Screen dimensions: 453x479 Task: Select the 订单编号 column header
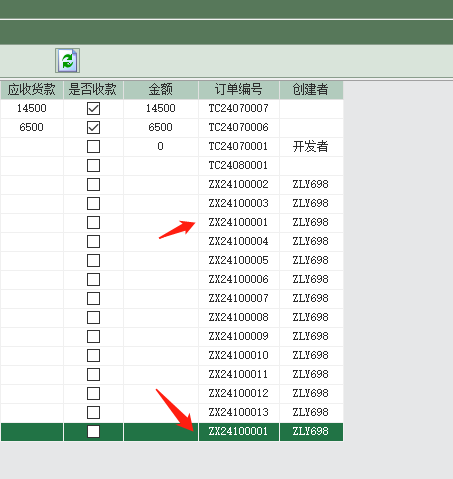point(239,90)
